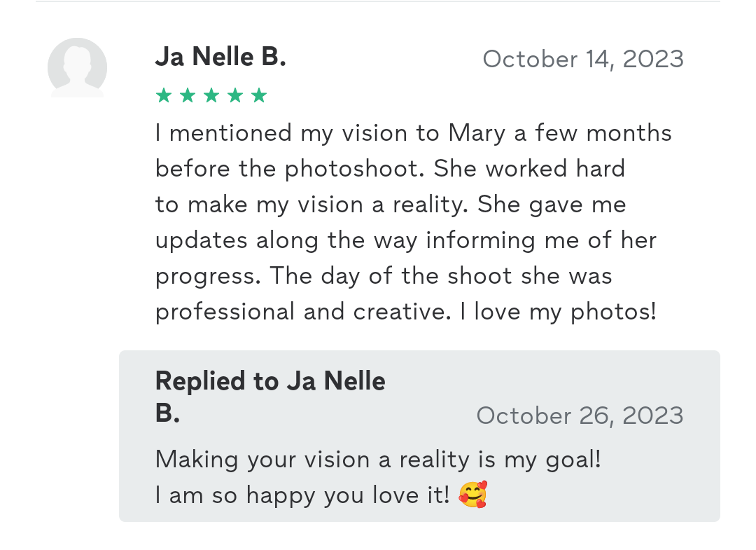Viewport: 756px width, 550px height.
Task: Tap the fourth green rating star
Action: tap(235, 95)
